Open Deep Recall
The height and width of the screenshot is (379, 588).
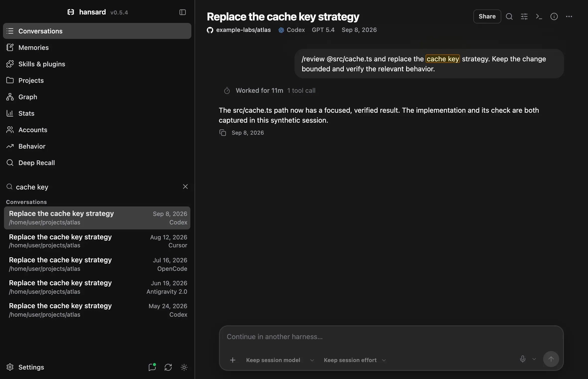point(97,163)
